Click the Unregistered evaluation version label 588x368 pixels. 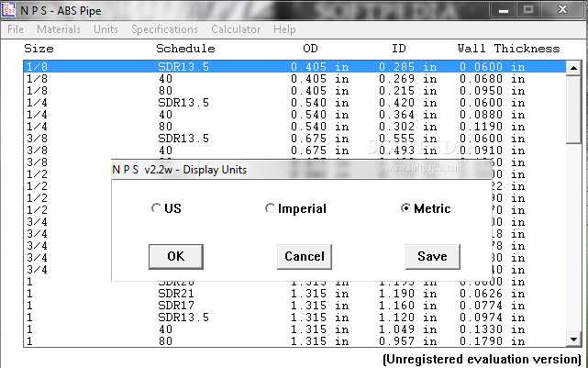[482, 359]
